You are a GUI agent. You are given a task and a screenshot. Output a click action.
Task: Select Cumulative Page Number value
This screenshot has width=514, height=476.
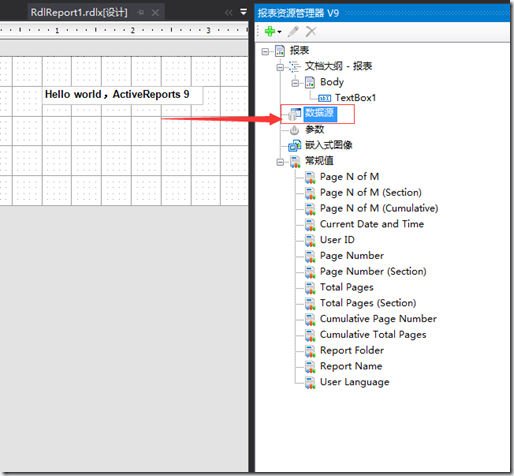coord(378,319)
